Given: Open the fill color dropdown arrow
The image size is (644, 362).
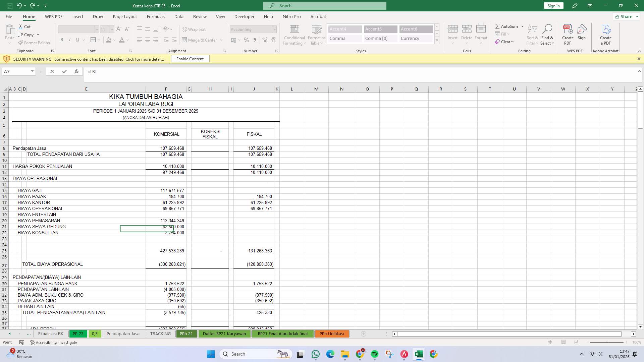Looking at the screenshot, I should coord(114,40).
